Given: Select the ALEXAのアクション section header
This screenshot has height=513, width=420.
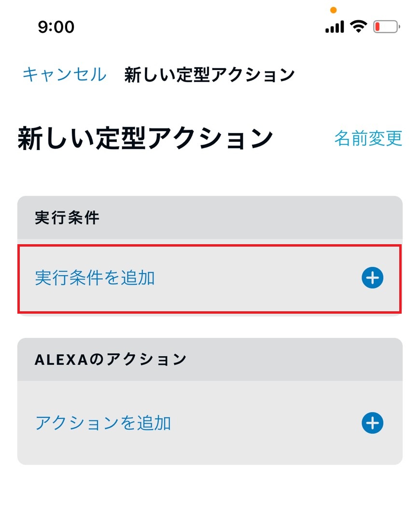Looking at the screenshot, I should point(111,359).
